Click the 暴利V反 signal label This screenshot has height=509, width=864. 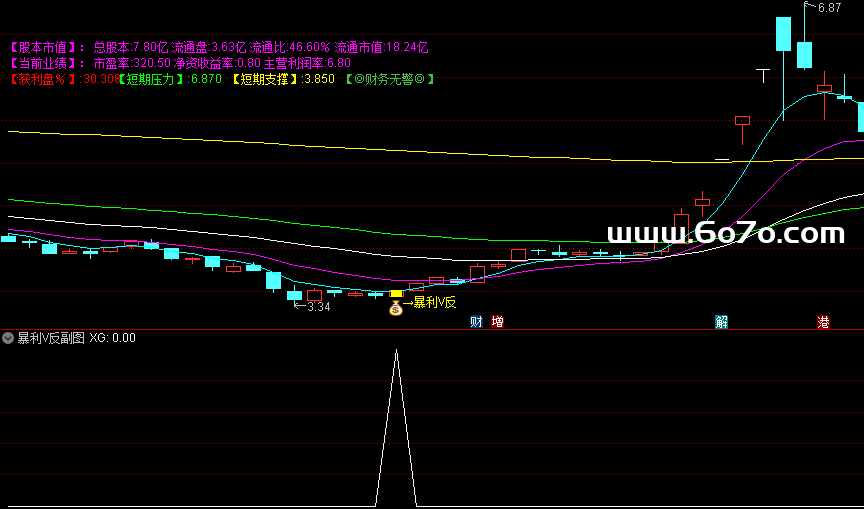click(434, 302)
